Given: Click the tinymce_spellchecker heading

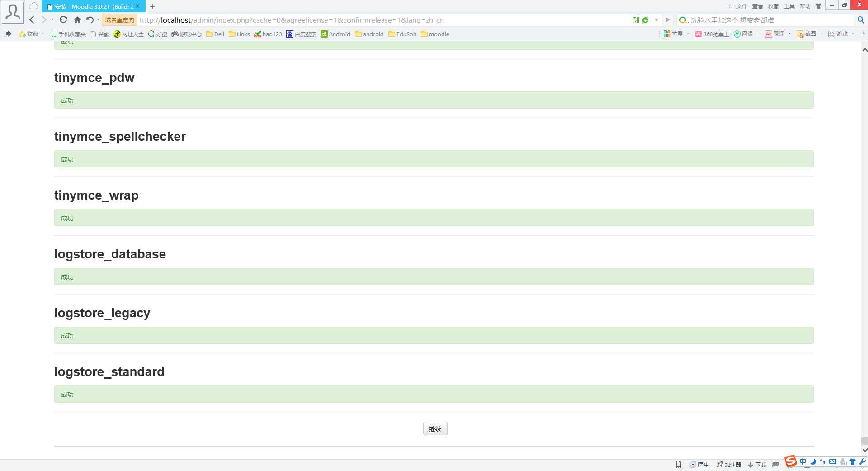Looking at the screenshot, I should coord(120,136).
